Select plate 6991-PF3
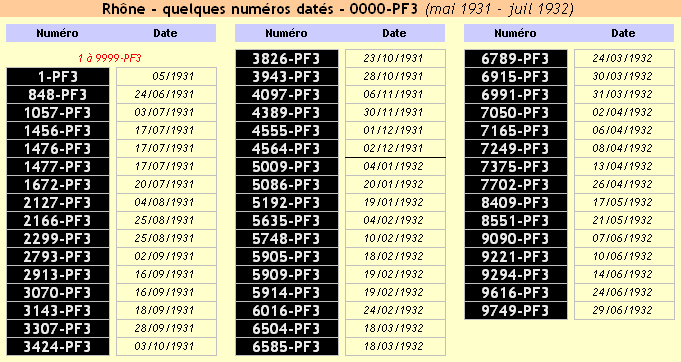Image resolution: width=681 pixels, height=362 pixels. pos(516,95)
